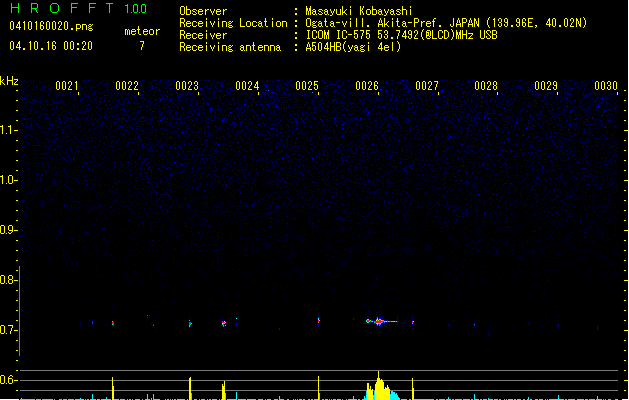Image resolution: width=629 pixels, height=400 pixels.
Task: Click time marker 0022
Action: 127,86
